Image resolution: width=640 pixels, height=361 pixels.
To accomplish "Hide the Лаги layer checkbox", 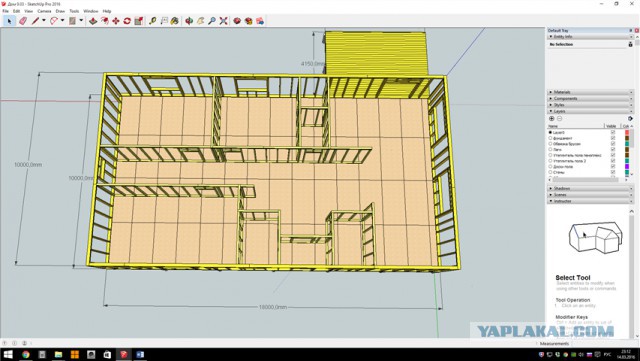I will [613, 149].
